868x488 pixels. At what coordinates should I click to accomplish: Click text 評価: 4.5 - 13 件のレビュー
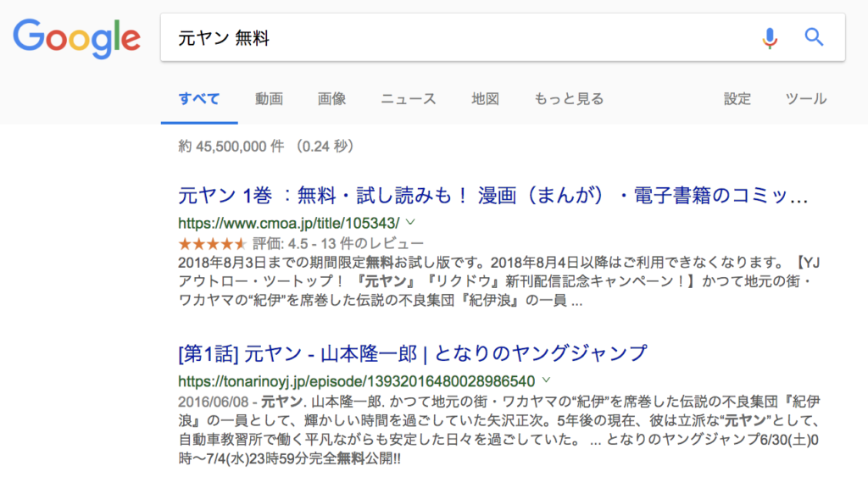[338, 243]
